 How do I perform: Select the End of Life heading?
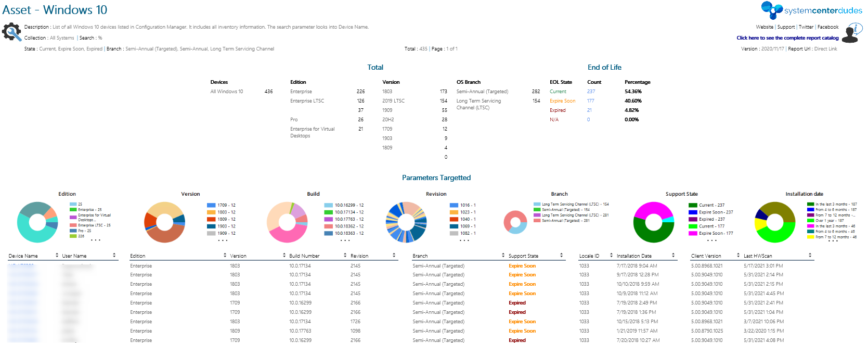tap(604, 67)
